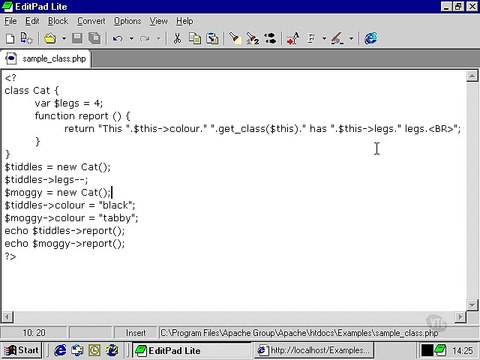
Task: Switch to the localhost/Examples browser taskbar button
Action: [314, 350]
